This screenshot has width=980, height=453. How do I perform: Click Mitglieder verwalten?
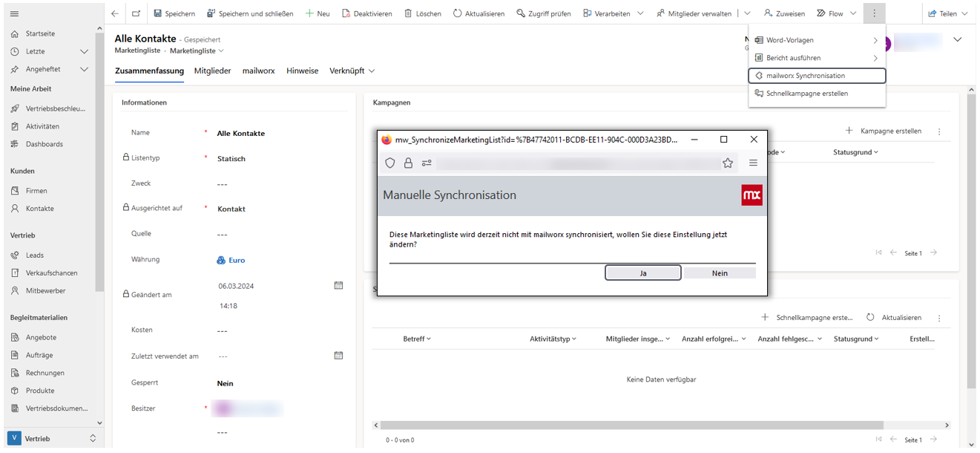coord(694,13)
